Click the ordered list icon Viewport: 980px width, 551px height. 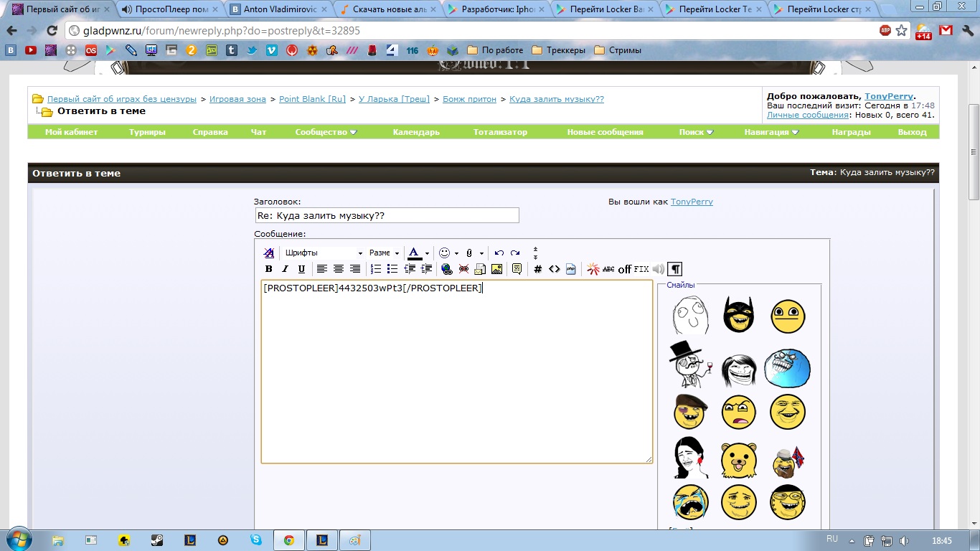375,269
